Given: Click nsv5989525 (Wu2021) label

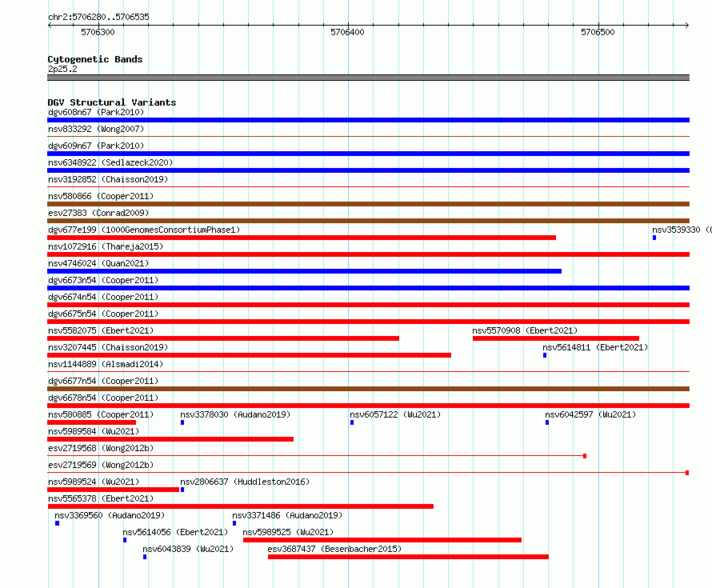Looking at the screenshot, I should point(288,532).
